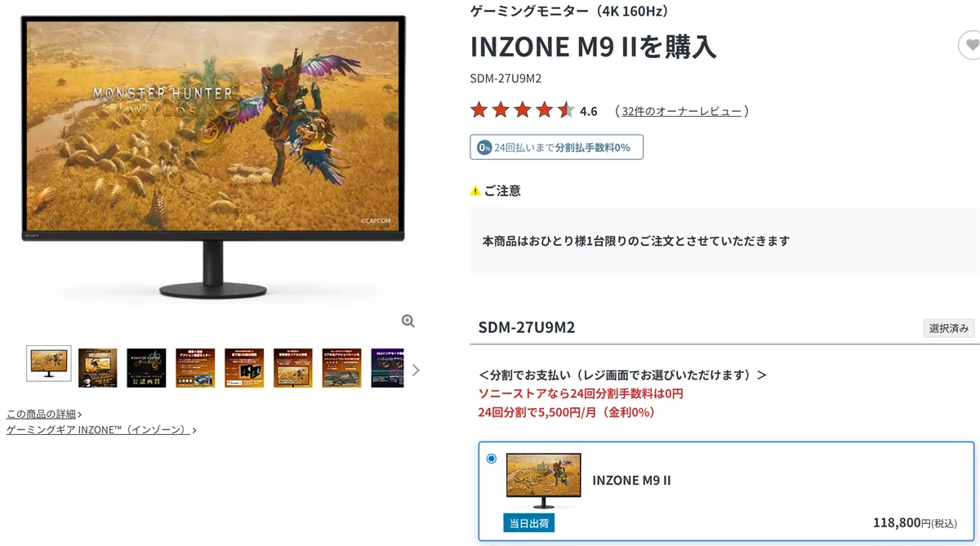Click the 24回払いまで分割払手数料0% button

point(556,147)
